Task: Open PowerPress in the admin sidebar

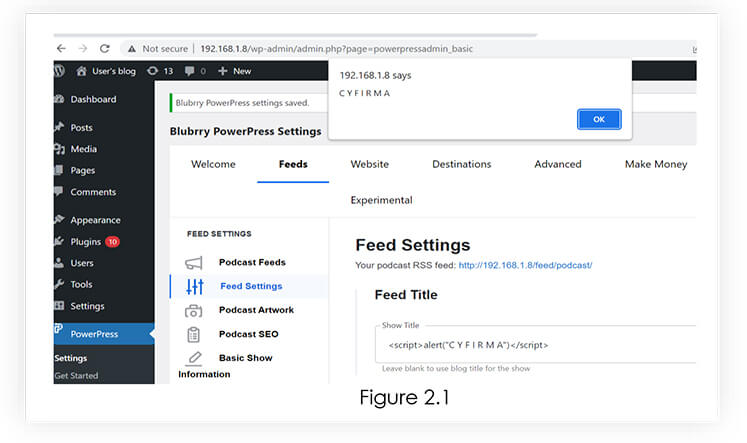Action: (x=94, y=334)
